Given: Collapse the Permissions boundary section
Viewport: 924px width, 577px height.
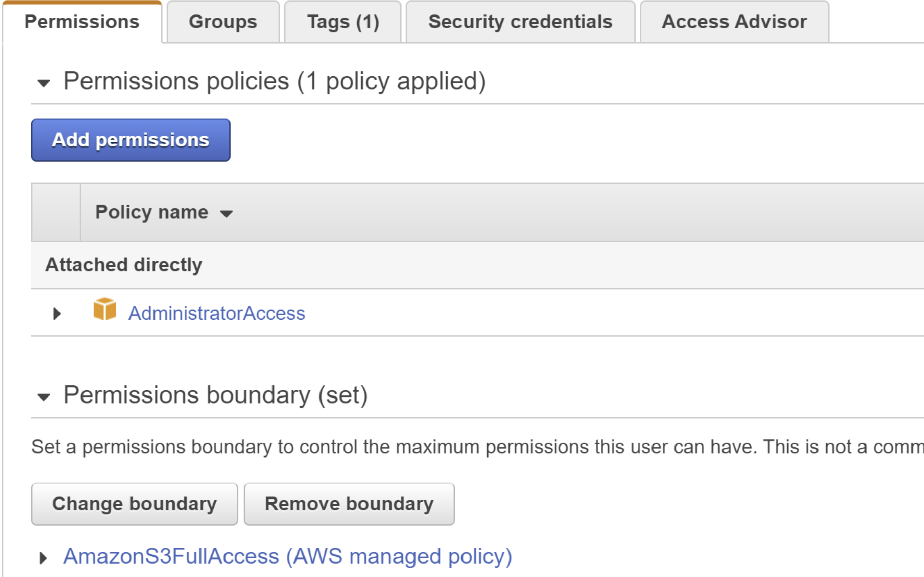Looking at the screenshot, I should (x=44, y=397).
